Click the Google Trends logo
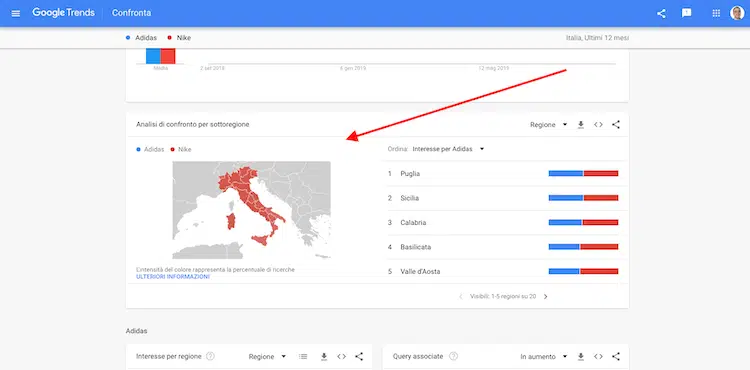Viewport: 750px width, 370px height. 63,13
